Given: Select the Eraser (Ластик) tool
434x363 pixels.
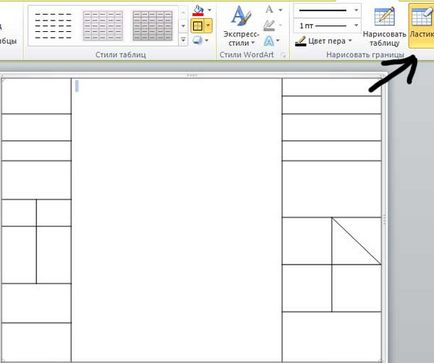Looking at the screenshot, I should click(x=421, y=25).
